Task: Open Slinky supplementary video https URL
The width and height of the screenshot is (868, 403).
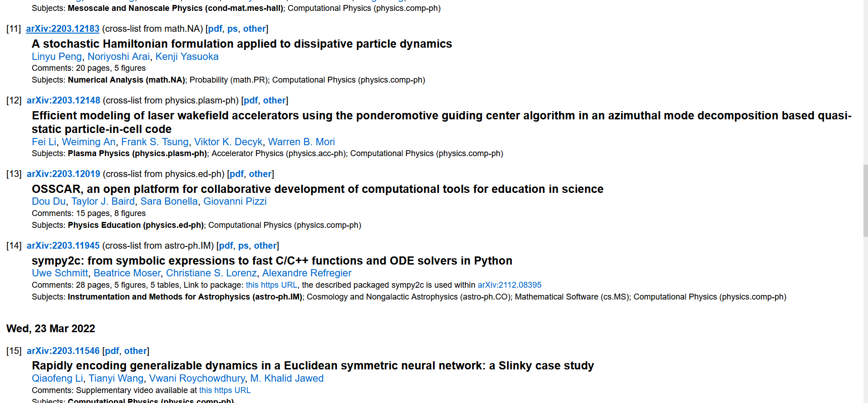Action: click(x=225, y=390)
